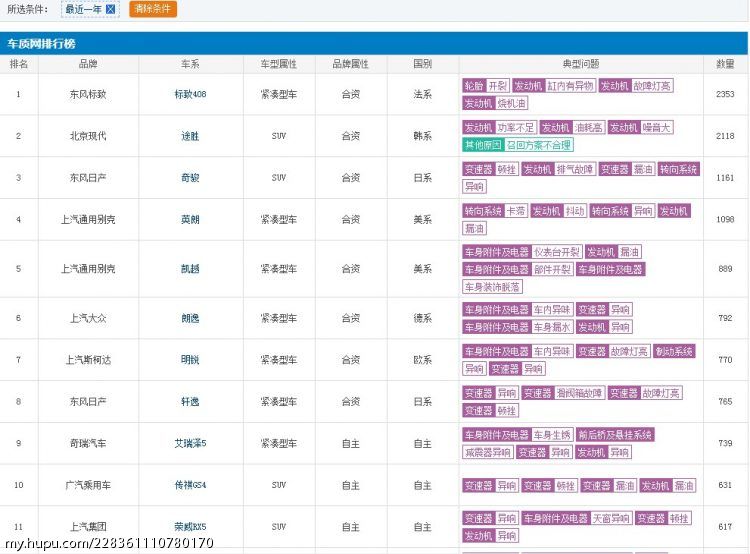
Task: Select the 北京现代 brand cell
Action: [x=88, y=136]
